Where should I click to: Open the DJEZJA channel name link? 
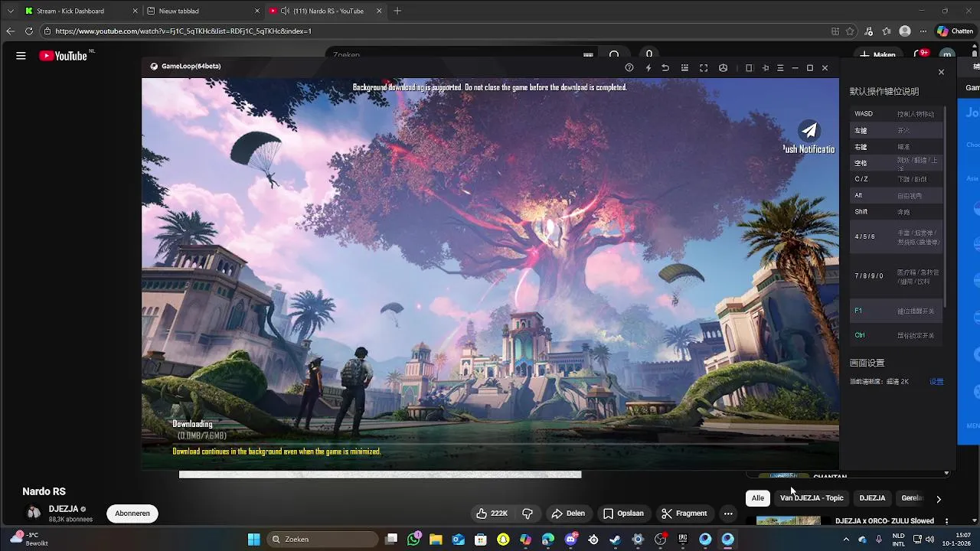coord(64,509)
